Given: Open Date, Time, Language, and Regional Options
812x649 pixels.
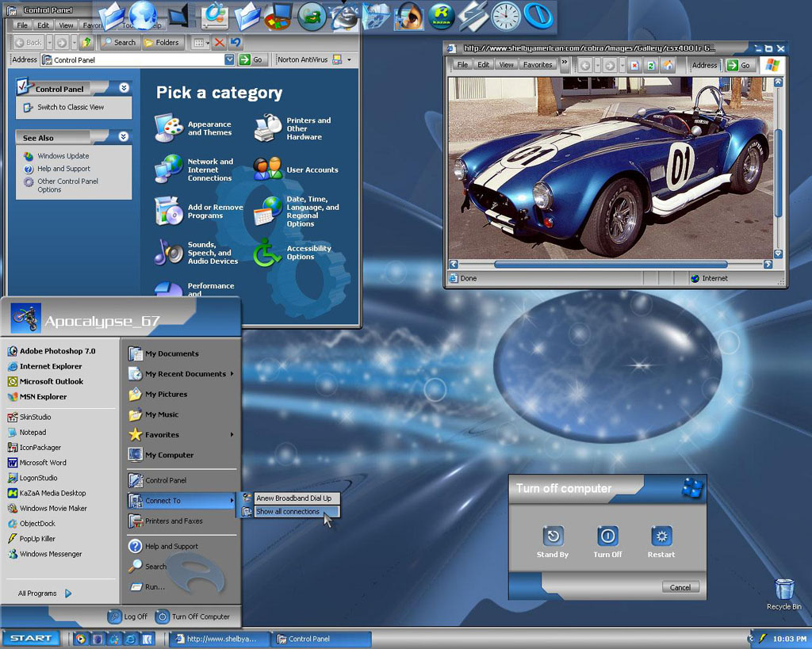Looking at the screenshot, I should [x=297, y=211].
